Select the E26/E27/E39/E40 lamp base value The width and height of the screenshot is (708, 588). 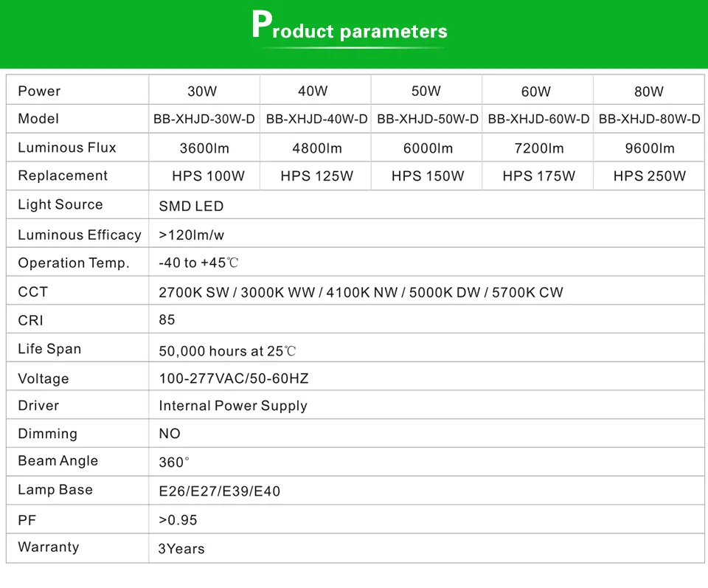[x=220, y=491]
